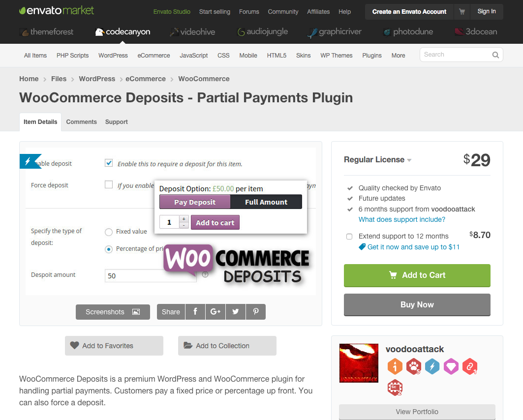The width and height of the screenshot is (523, 420).
Task: Open 'What does support include?' link
Action: [402, 220]
